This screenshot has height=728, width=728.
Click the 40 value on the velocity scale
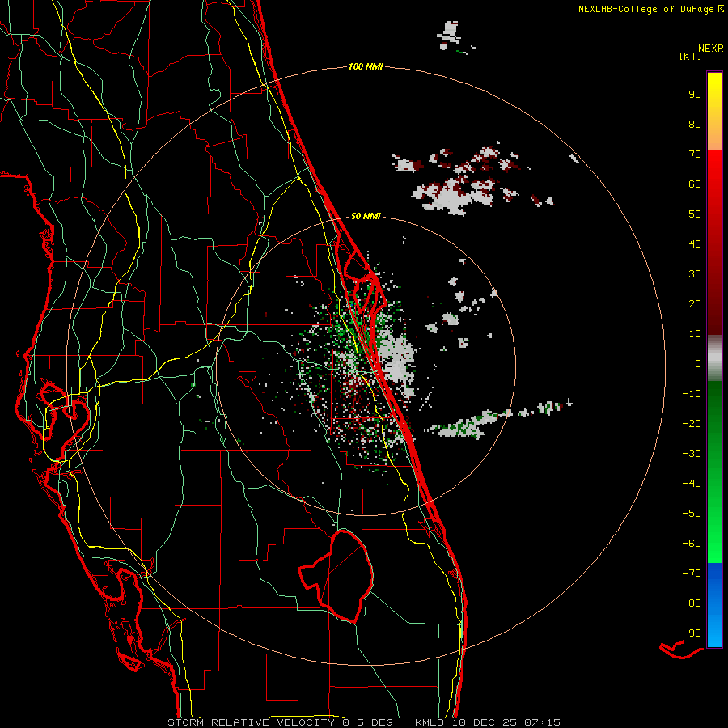point(695,244)
